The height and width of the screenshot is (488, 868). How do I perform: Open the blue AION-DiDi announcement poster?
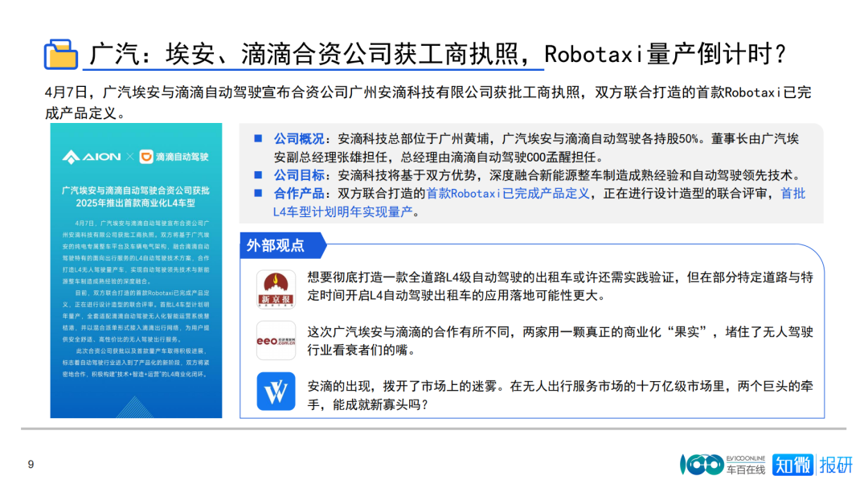(x=136, y=270)
